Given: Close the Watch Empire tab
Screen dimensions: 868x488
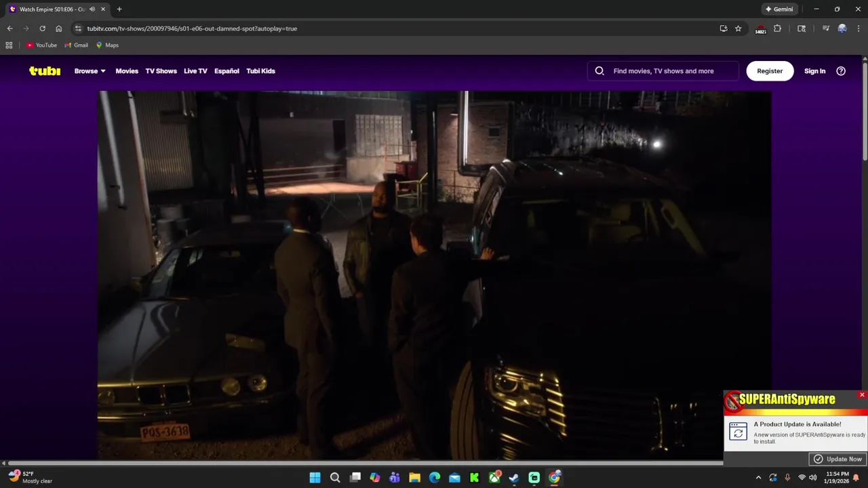Looking at the screenshot, I should click(x=103, y=9).
